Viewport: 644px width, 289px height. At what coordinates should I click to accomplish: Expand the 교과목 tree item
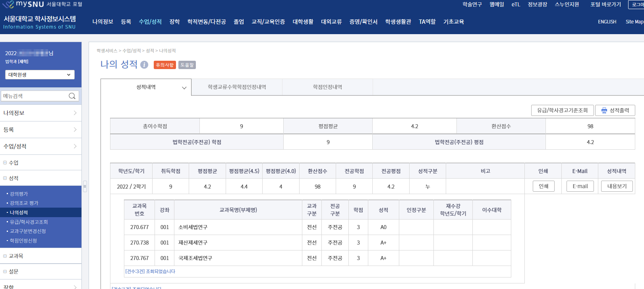coord(5,256)
